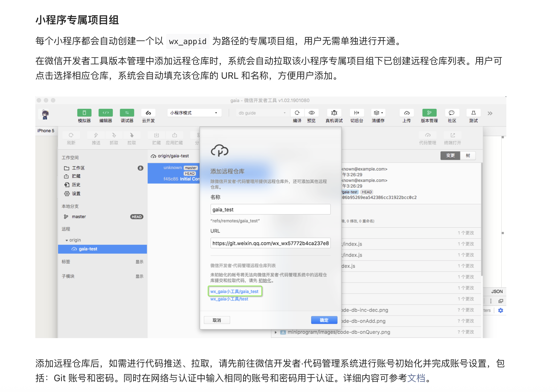This screenshot has width=558, height=392.
Task: Click the Initial Commit entry f45c85
Action: [174, 173]
